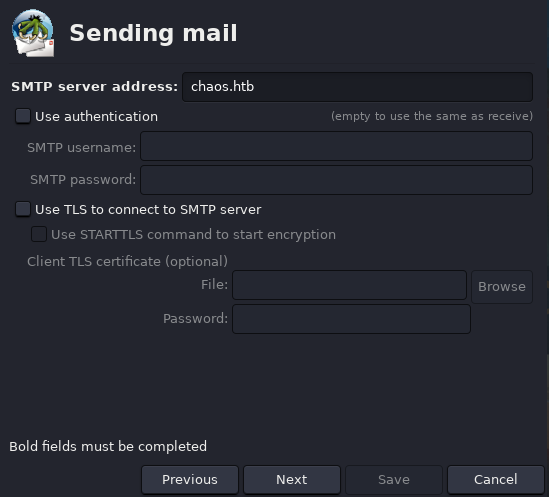This screenshot has height=497, width=549.
Task: Cancel the account setup wizard
Action: [496, 479]
